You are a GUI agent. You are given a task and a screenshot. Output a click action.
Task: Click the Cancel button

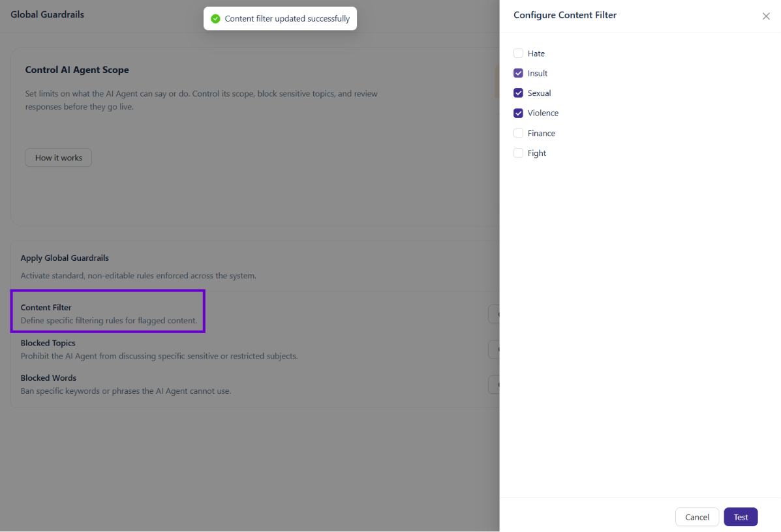coord(697,517)
